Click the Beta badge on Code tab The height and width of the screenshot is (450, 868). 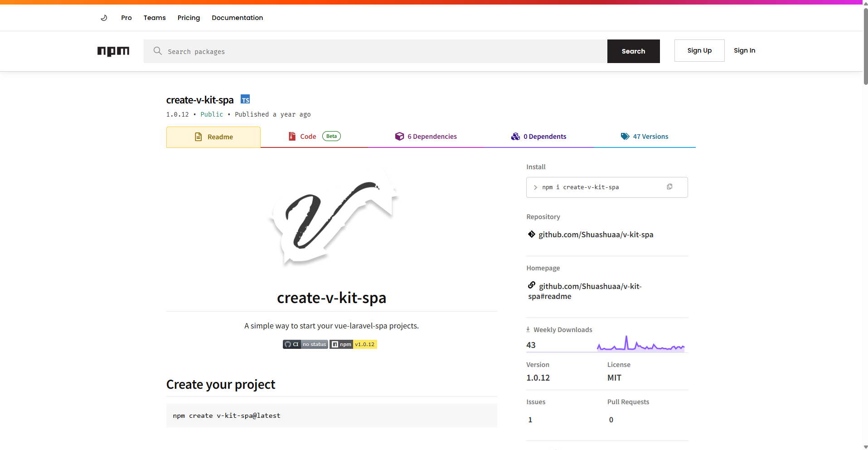coord(331,136)
